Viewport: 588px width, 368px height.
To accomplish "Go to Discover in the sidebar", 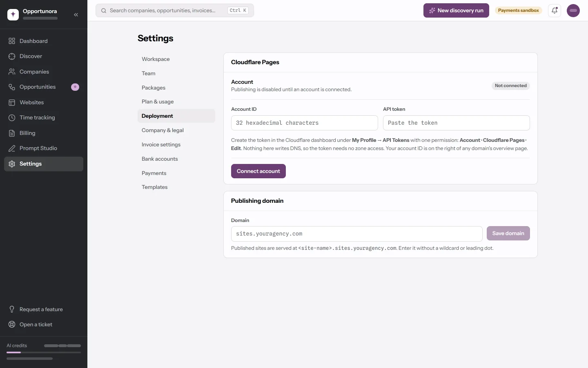I will tap(44, 56).
